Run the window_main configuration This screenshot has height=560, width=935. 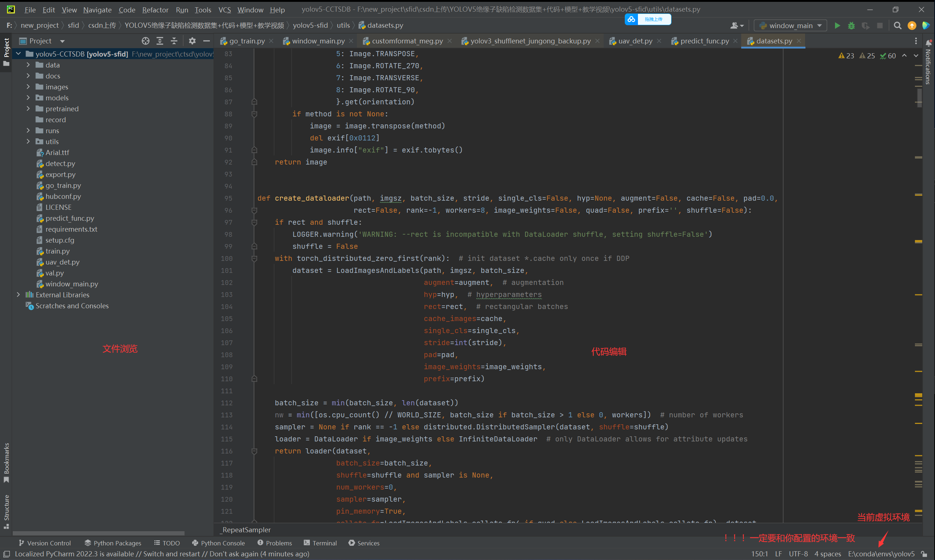point(837,26)
